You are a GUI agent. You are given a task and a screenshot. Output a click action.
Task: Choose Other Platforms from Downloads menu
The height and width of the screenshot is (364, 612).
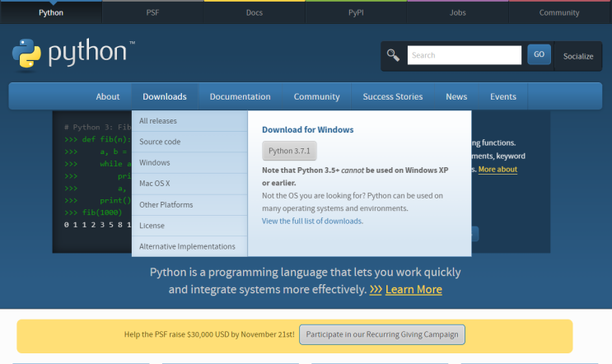pos(189,205)
